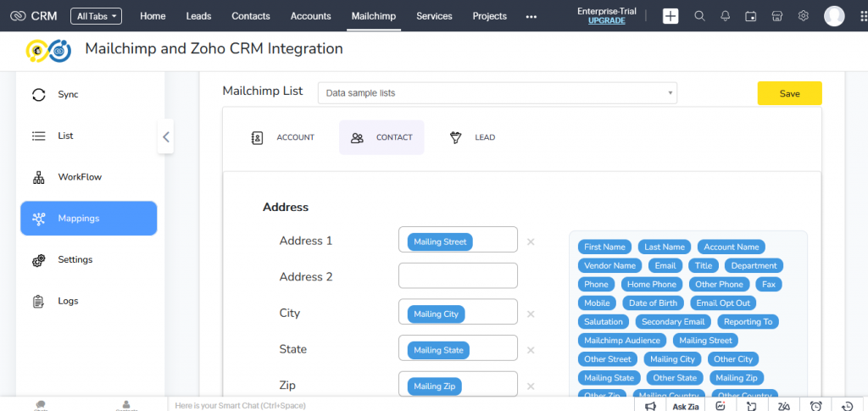Image resolution: width=868 pixels, height=411 pixels.
Task: Go to the Services tab
Action: click(x=434, y=16)
